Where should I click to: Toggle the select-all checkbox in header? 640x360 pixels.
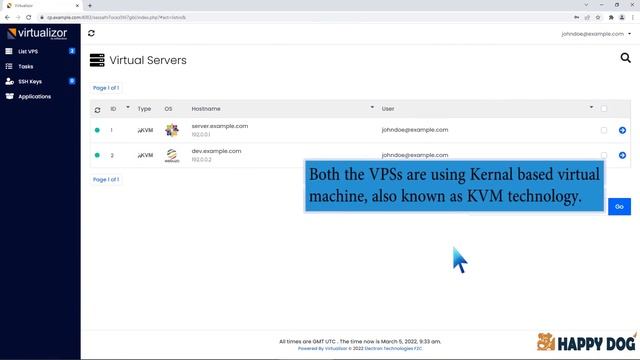click(604, 109)
